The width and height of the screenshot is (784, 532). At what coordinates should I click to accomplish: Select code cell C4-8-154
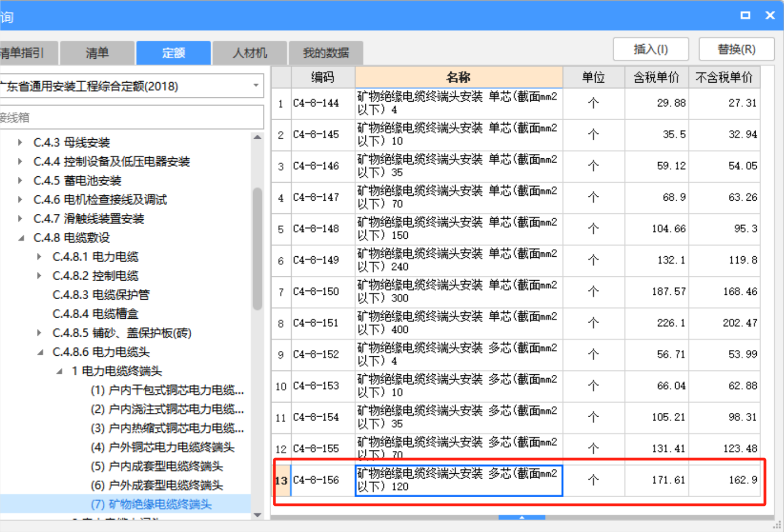point(323,418)
